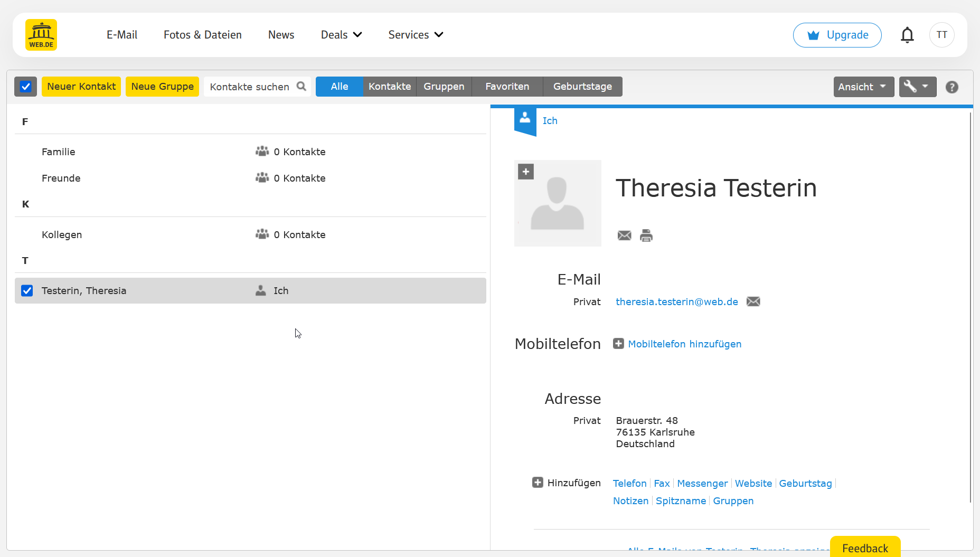Uncheck the Testerin, Theresia checkbox
Screen dimensions: 980x557
point(27,291)
